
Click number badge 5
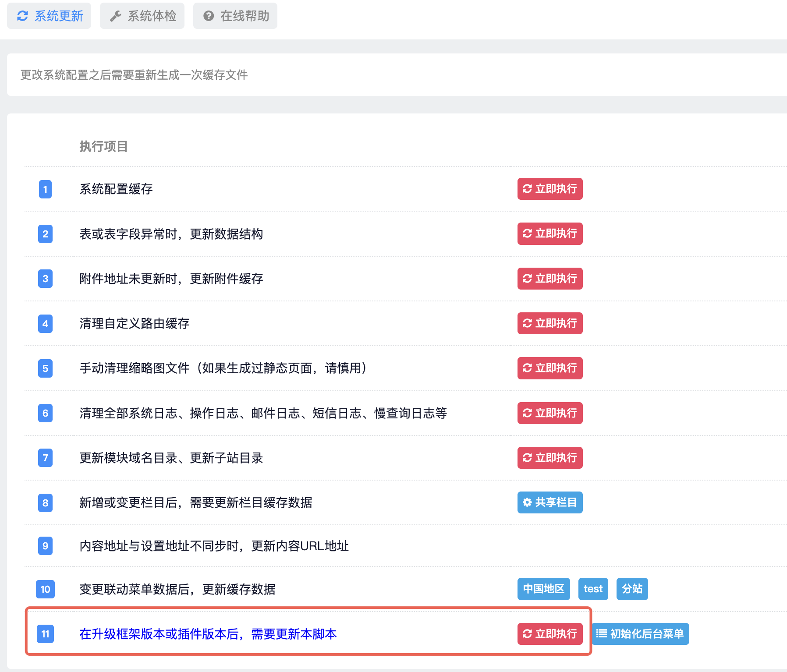(45, 368)
